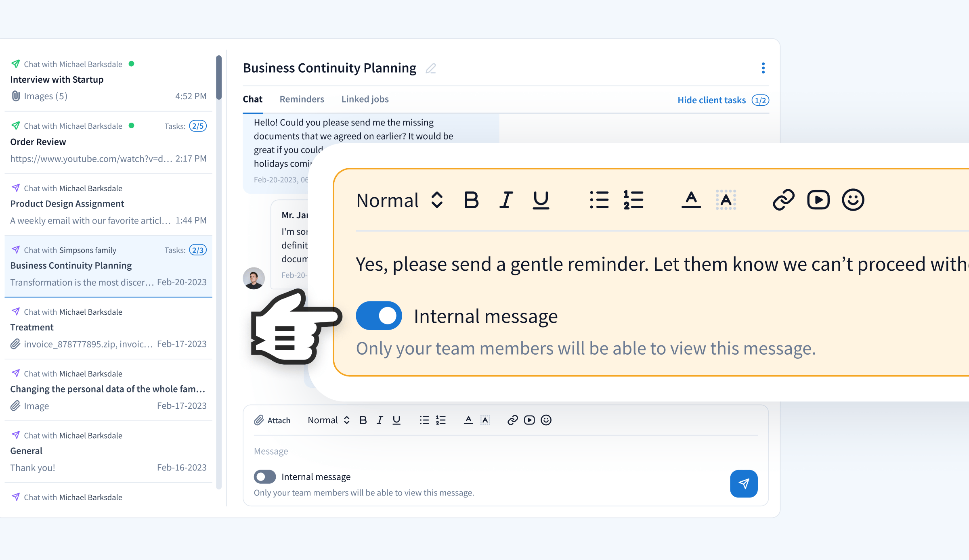Click the large link icon
The height and width of the screenshot is (560, 969).
pos(784,200)
